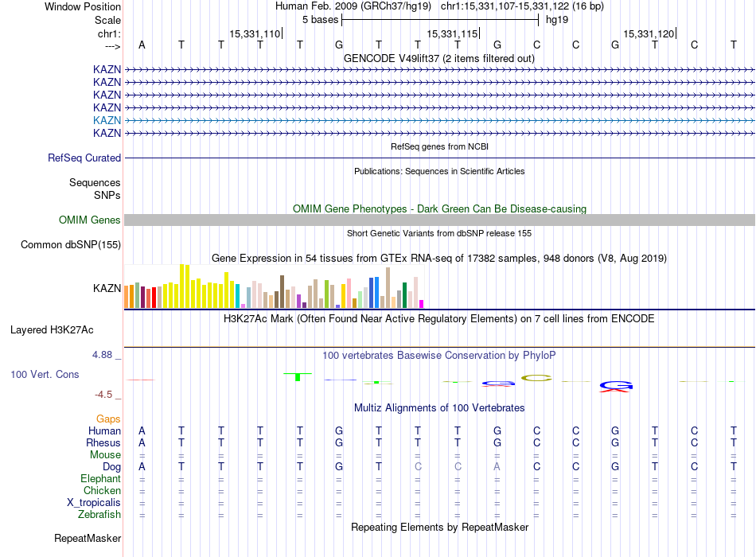756x557 pixels.
Task: Click the 15,331,120 ruler position marker
Action: [649, 33]
